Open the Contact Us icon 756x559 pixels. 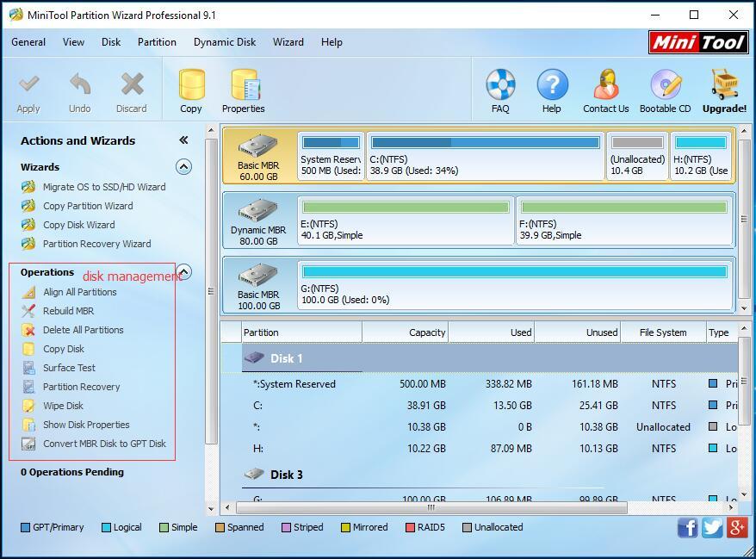(606, 84)
